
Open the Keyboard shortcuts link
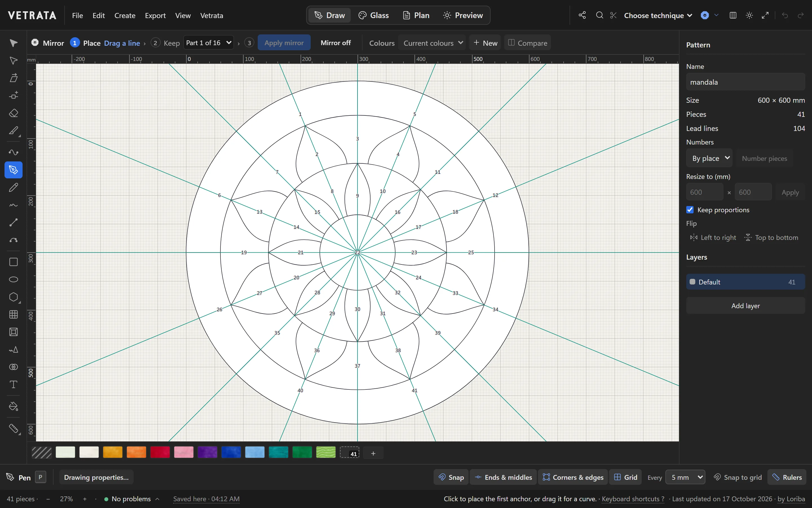tap(633, 499)
